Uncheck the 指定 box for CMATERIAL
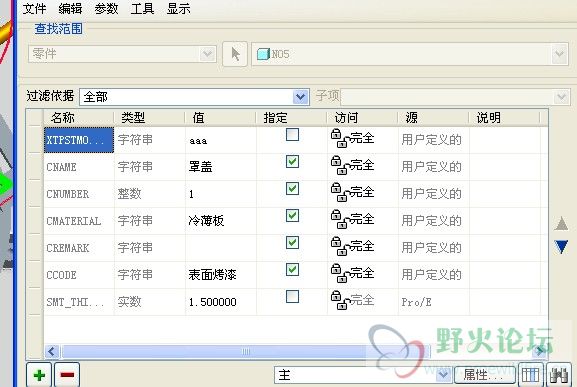Screen dimensions: 577x387 tap(292, 216)
